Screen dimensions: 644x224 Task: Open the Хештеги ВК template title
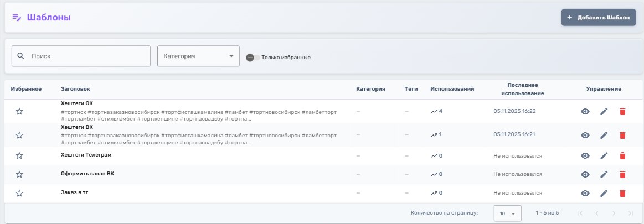click(77, 127)
